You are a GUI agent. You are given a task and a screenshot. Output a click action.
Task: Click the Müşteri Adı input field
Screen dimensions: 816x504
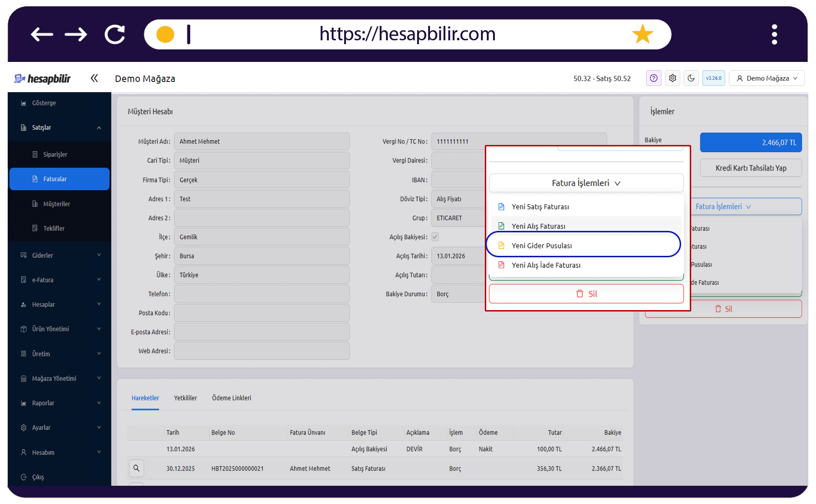(262, 142)
